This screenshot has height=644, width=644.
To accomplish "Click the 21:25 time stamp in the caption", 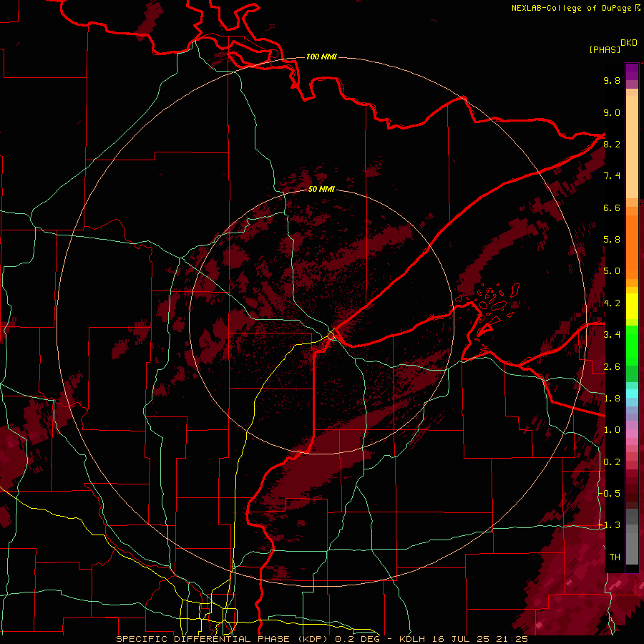I will click(514, 639).
